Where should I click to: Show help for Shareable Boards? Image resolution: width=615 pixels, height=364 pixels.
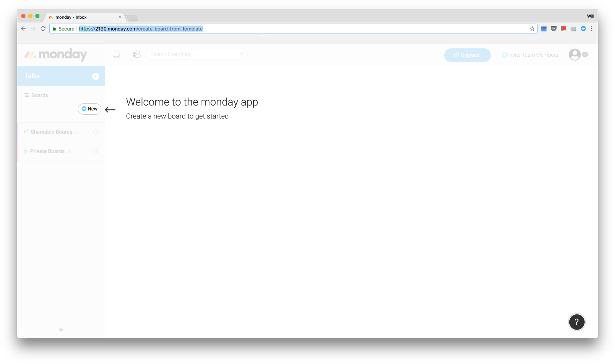[x=96, y=132]
